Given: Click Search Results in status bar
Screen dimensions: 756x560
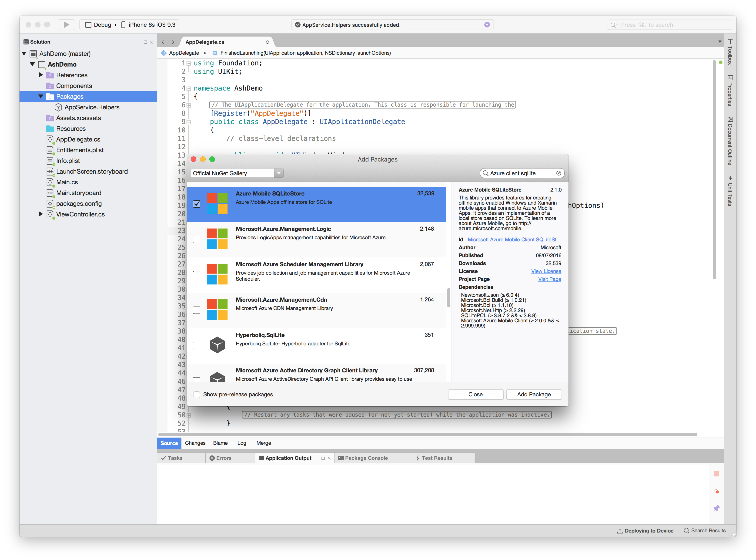Looking at the screenshot, I should [705, 530].
